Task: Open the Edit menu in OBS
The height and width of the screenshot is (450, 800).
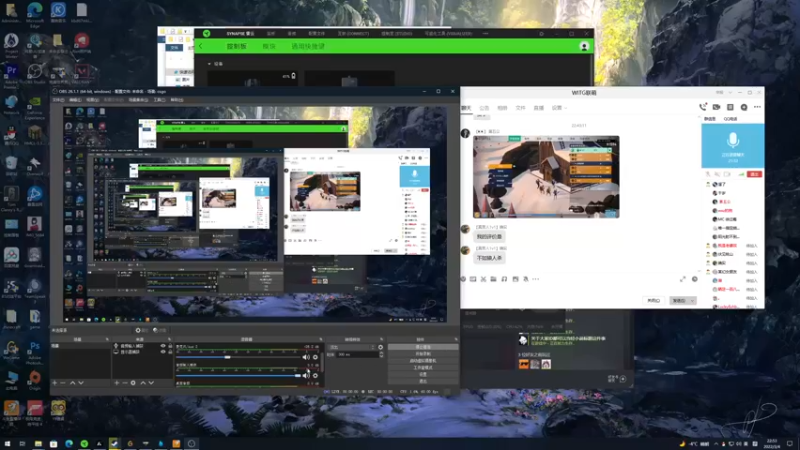Action: pos(75,100)
